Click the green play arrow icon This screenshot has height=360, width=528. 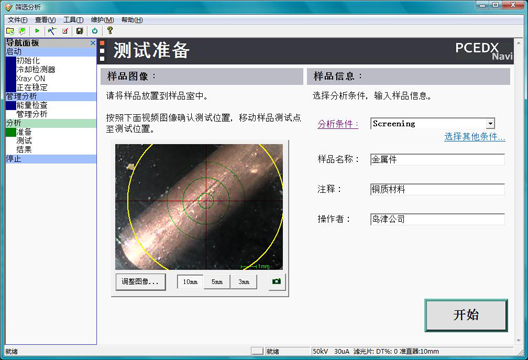37,31
